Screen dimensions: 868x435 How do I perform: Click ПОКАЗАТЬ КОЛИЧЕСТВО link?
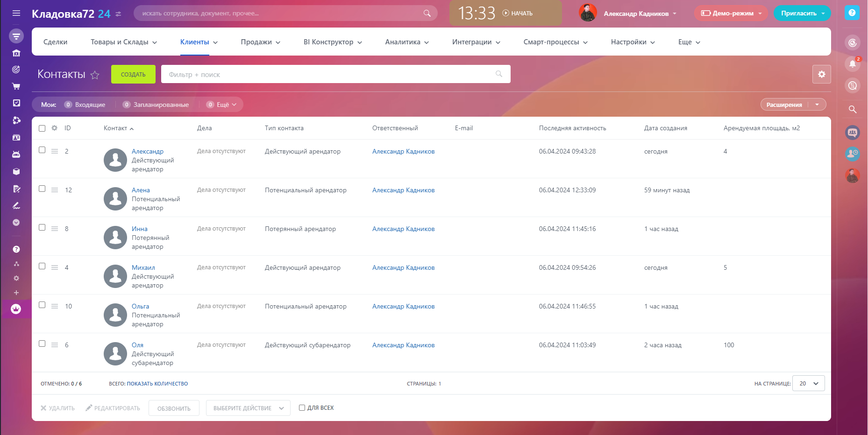point(157,384)
